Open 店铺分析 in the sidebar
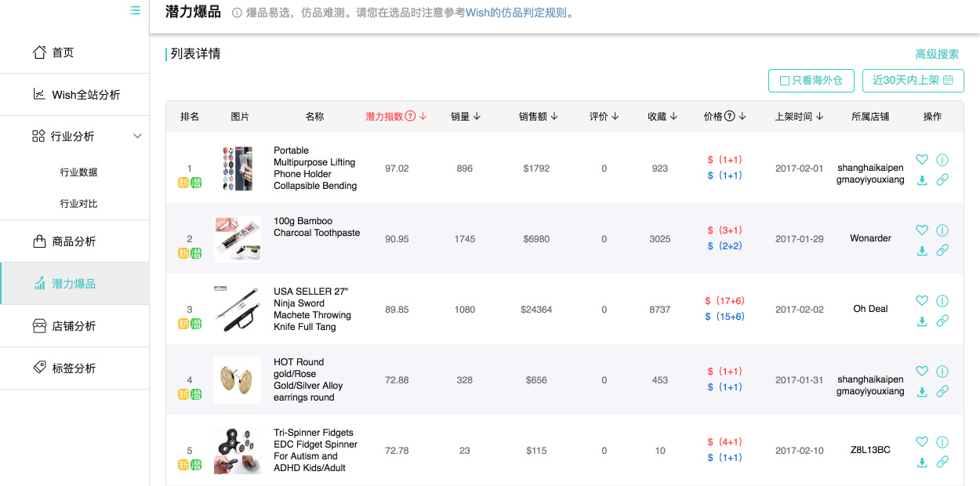This screenshot has width=980, height=486. click(x=74, y=326)
